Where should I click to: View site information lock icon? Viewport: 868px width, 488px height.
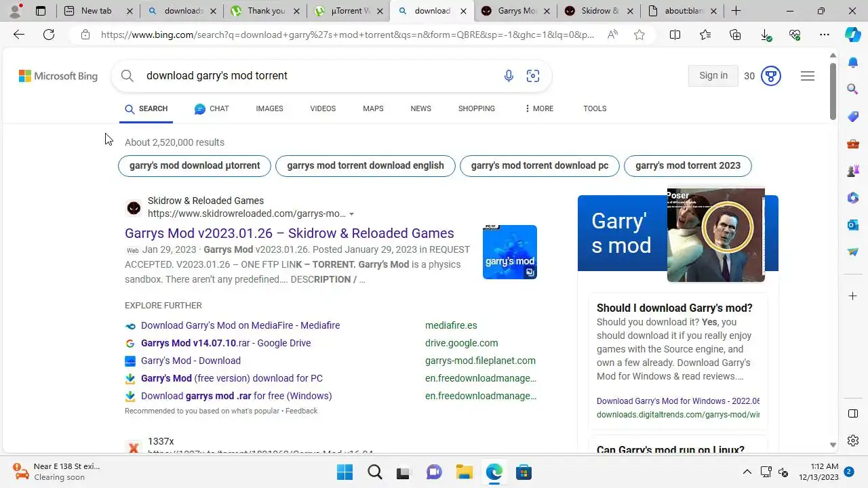85,35
